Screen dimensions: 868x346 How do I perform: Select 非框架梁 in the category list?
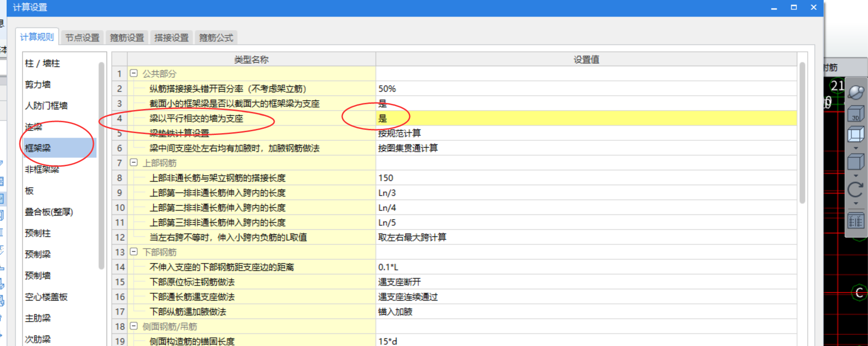[42, 169]
